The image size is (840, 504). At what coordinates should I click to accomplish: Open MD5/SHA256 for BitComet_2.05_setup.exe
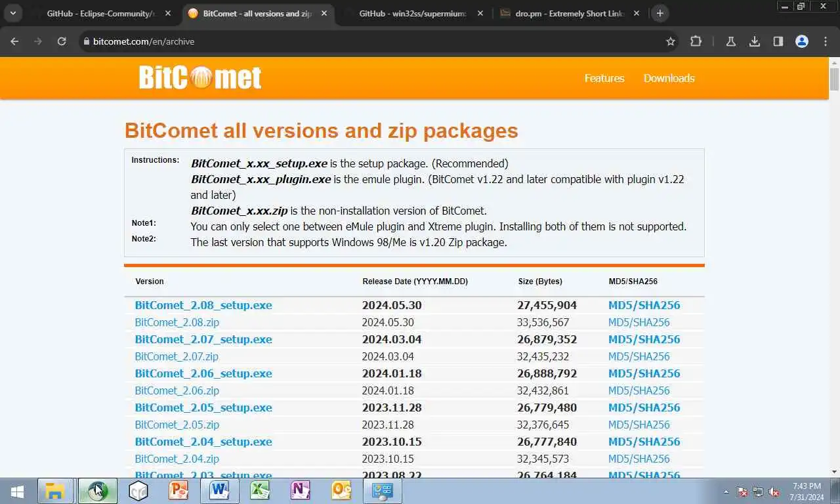pos(644,408)
